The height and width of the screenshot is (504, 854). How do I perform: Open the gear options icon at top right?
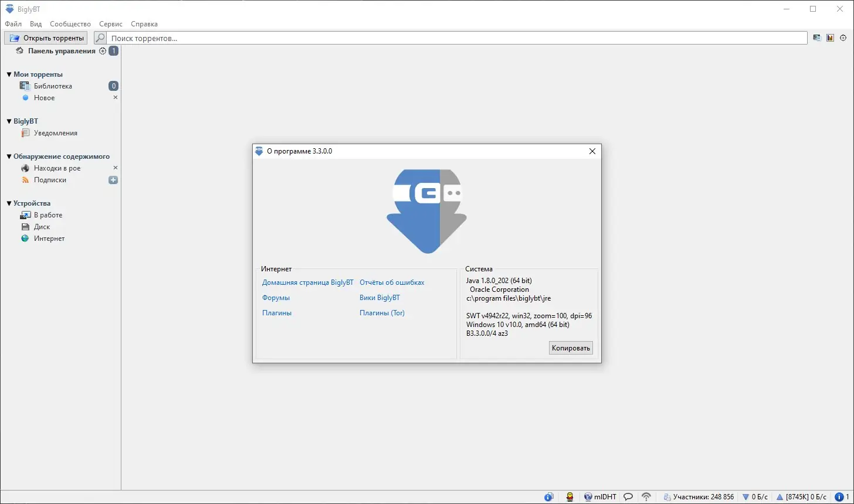[843, 38]
